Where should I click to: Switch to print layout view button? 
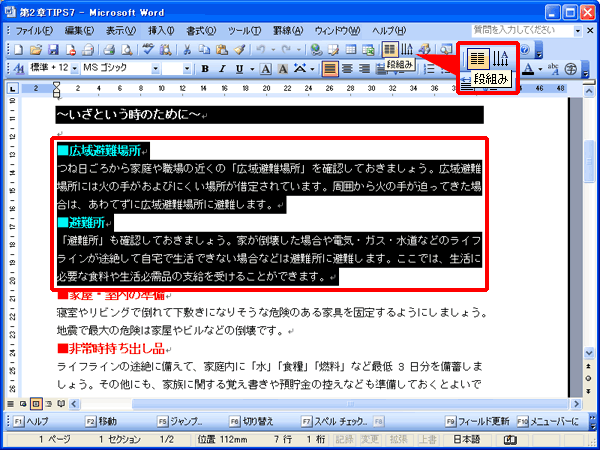point(37,404)
